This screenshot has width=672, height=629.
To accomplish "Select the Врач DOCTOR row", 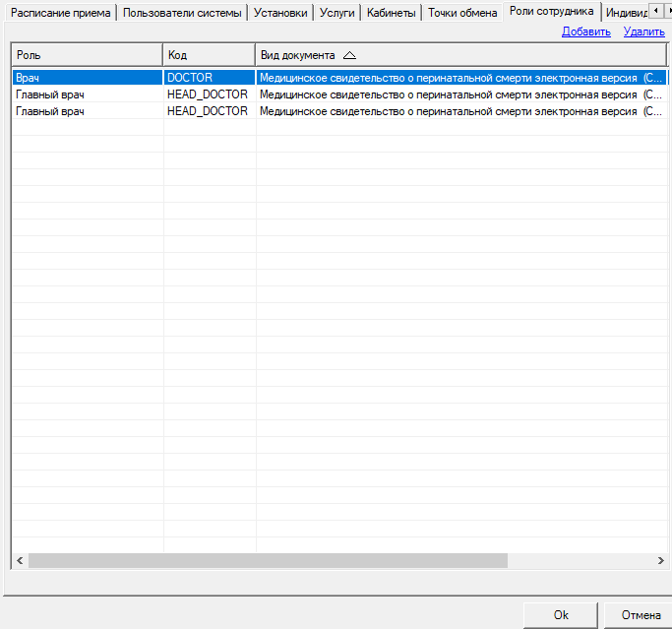I will (87, 77).
